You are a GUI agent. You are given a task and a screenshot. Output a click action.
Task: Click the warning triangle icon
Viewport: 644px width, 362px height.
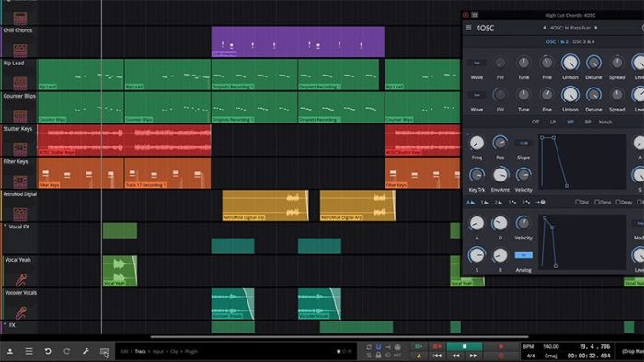(x=419, y=356)
